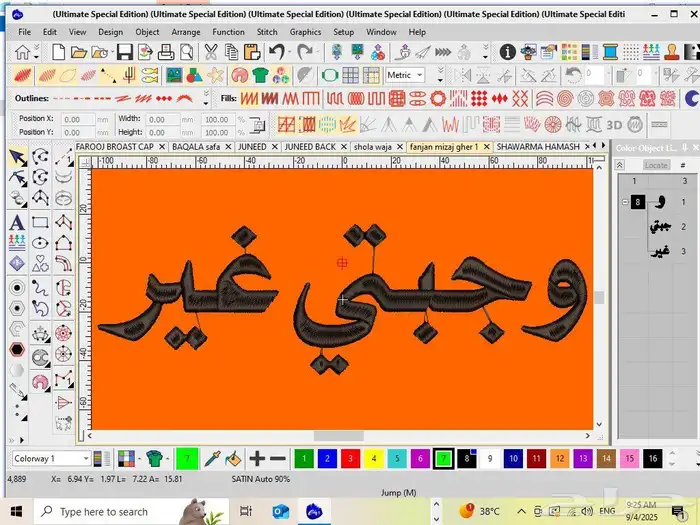This screenshot has height=525, width=700.
Task: Switch to JUNEED BACK tab
Action: [x=310, y=147]
